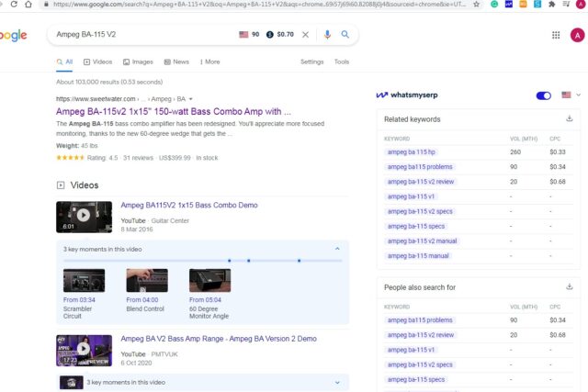Image resolution: width=588 pixels, height=392 pixels.
Task: Clear the search box with the X icon
Action: tap(306, 35)
